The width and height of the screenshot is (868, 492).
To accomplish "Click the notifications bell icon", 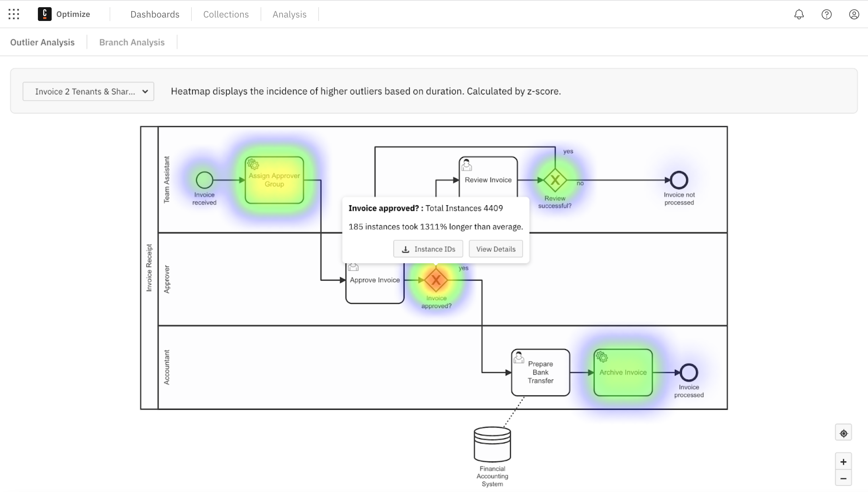I will (799, 14).
